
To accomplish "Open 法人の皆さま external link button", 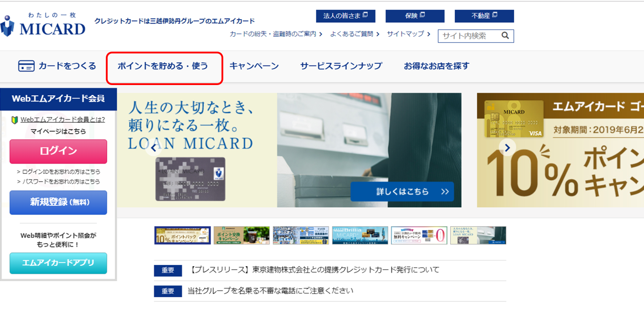I will point(346,16).
